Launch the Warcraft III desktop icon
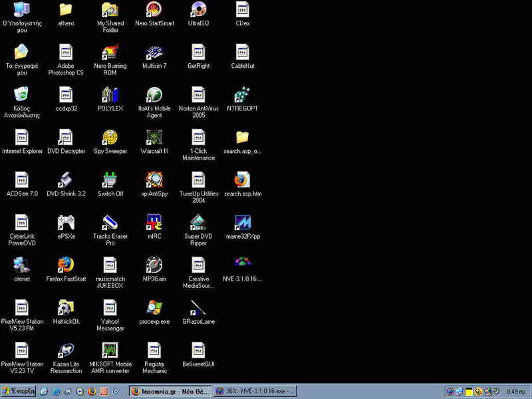 click(x=154, y=138)
